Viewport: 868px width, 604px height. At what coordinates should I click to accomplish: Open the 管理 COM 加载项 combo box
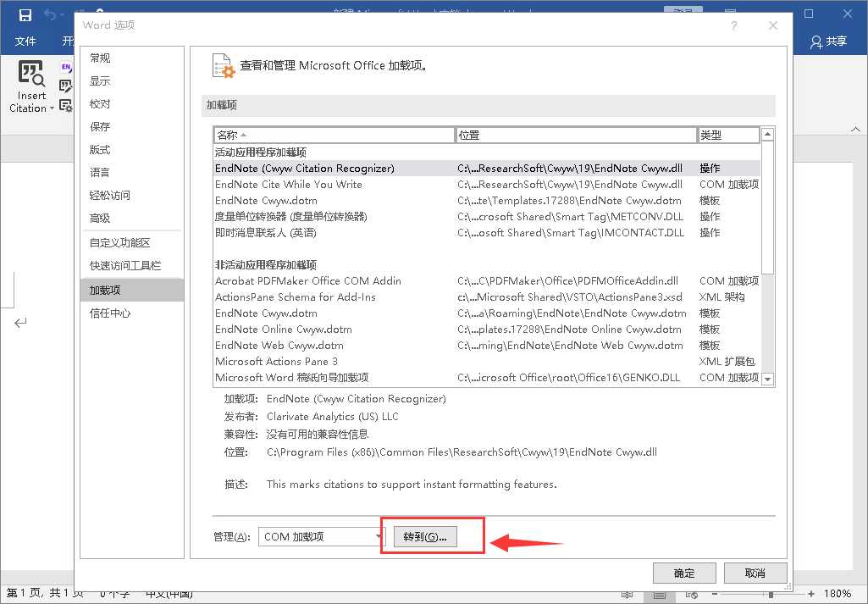[x=321, y=536]
